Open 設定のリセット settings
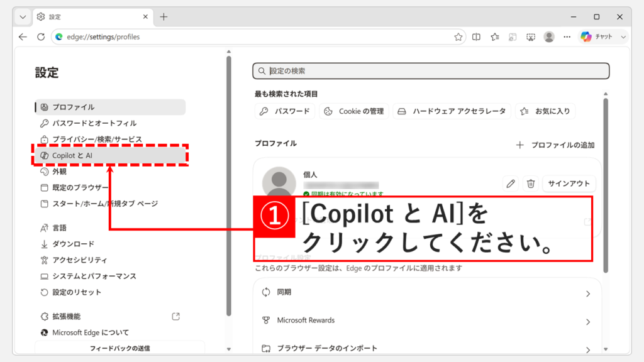 (x=110, y=292)
